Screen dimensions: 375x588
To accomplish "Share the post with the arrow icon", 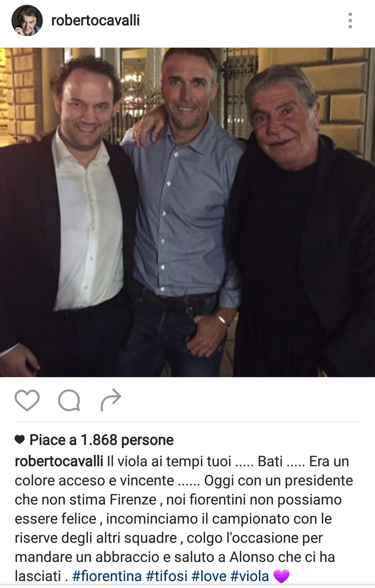I will coord(111,399).
